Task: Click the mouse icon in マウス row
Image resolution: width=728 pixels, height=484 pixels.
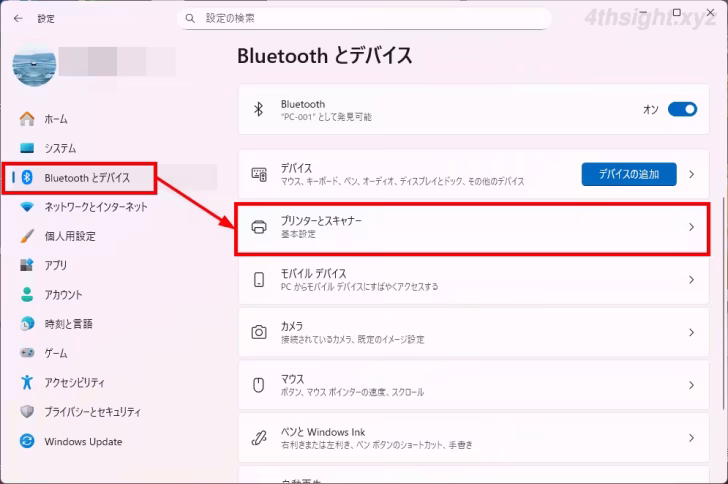Action: coord(259,385)
